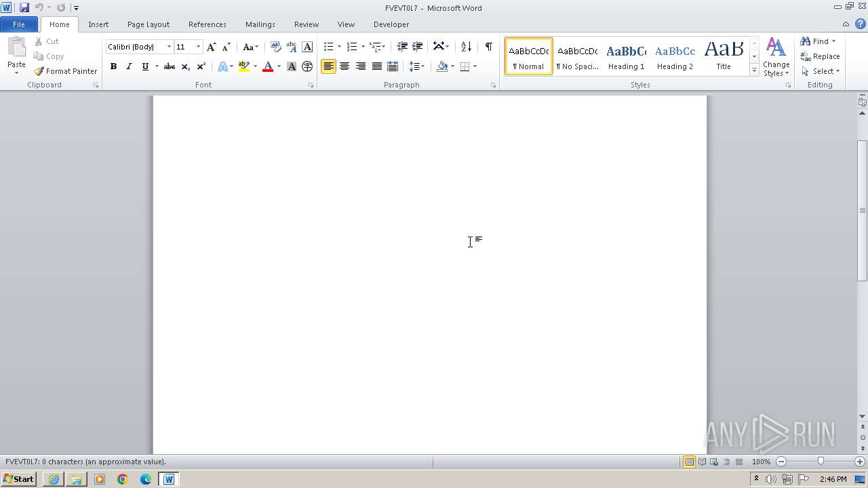The height and width of the screenshot is (488, 868).
Task: Expand the Bullets list dropdown
Action: tap(339, 47)
